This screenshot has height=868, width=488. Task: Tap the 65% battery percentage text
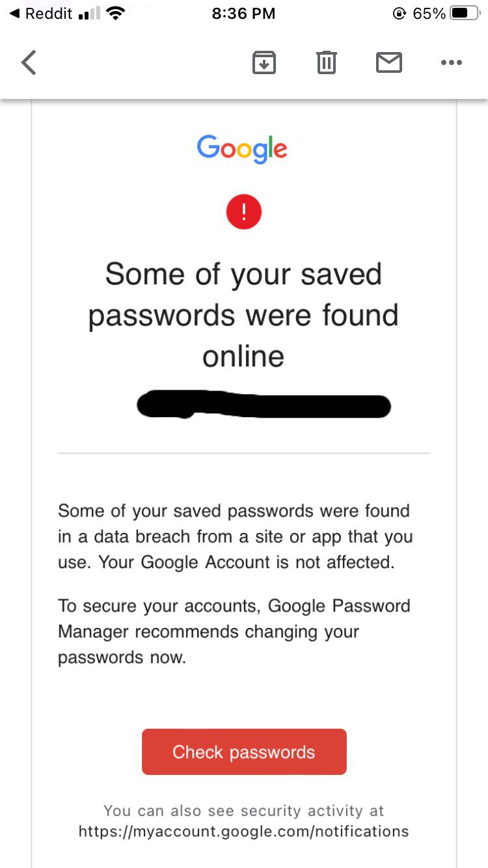[429, 14]
